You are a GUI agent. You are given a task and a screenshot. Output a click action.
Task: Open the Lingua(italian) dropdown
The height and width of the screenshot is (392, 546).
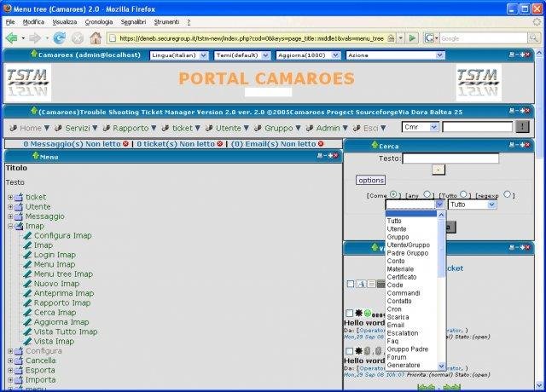click(179, 55)
